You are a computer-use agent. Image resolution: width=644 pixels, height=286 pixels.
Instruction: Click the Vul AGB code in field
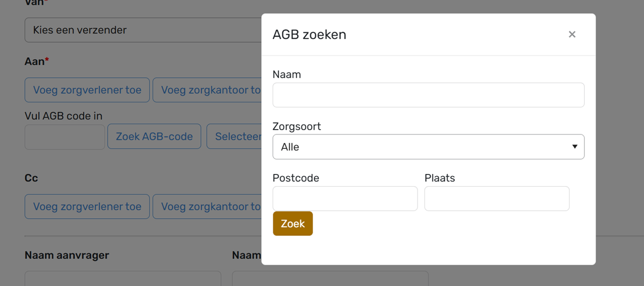64,137
